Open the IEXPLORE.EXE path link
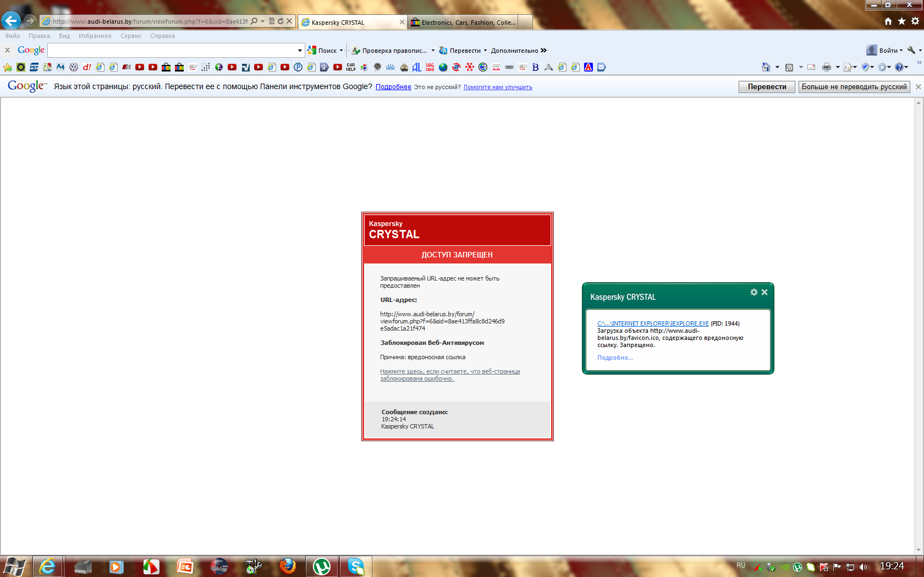This screenshot has height=577, width=924. (x=653, y=323)
